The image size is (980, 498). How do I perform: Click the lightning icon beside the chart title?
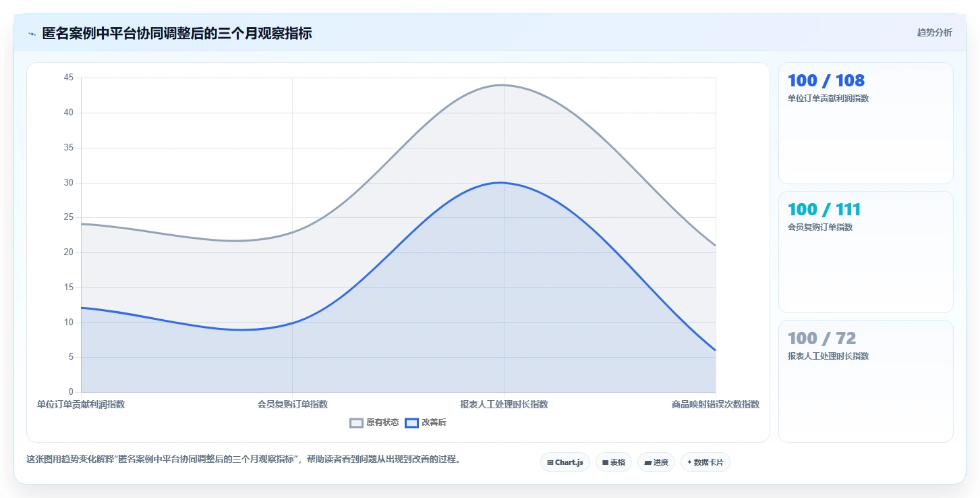pyautogui.click(x=32, y=34)
